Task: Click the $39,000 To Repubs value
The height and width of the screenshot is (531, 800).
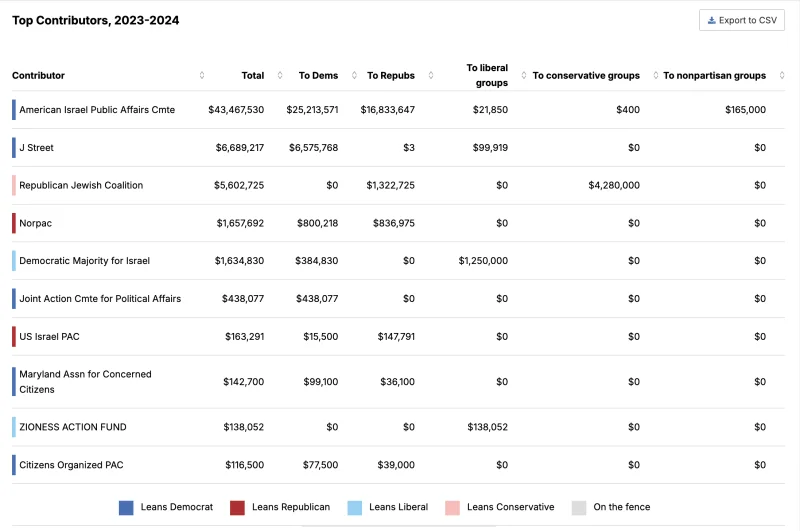Action: [x=396, y=465]
